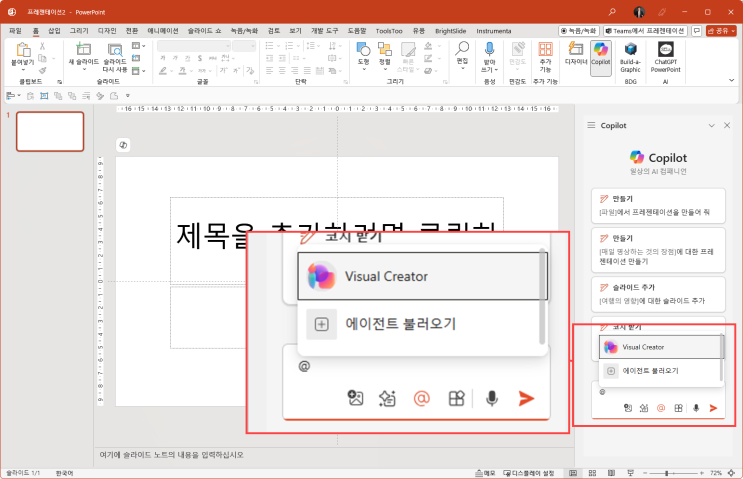Expand the new slide dropdown arrow
This screenshot has height=479, width=743.
(x=84, y=70)
